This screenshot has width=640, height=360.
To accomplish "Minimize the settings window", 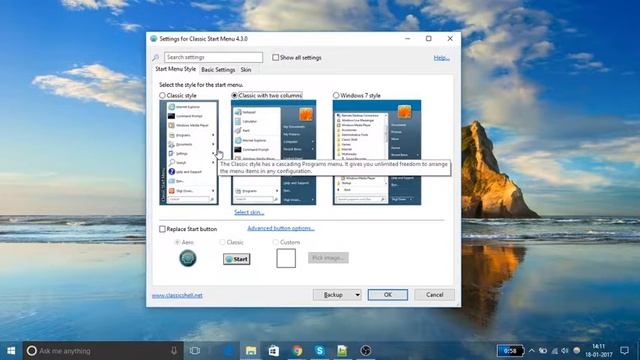I will click(x=407, y=38).
